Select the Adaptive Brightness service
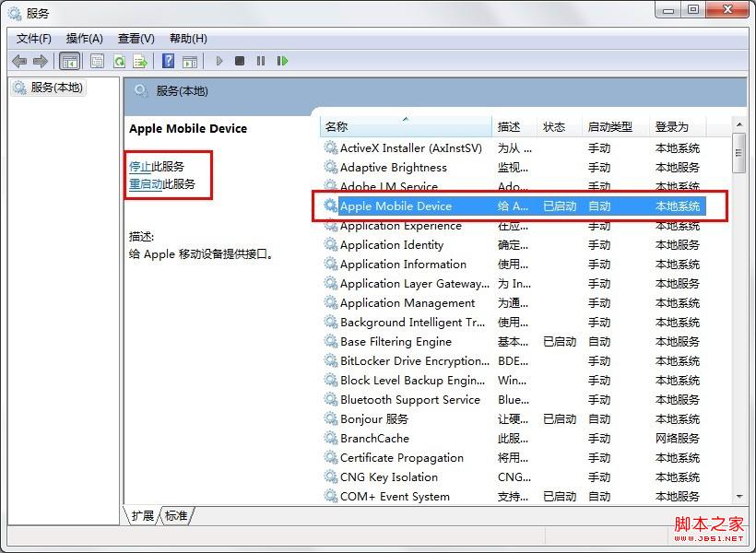The image size is (756, 553). pyautogui.click(x=513, y=167)
